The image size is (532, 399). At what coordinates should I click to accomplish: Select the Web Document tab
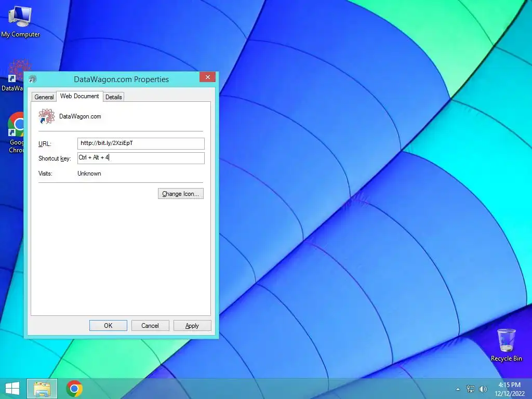pyautogui.click(x=79, y=96)
